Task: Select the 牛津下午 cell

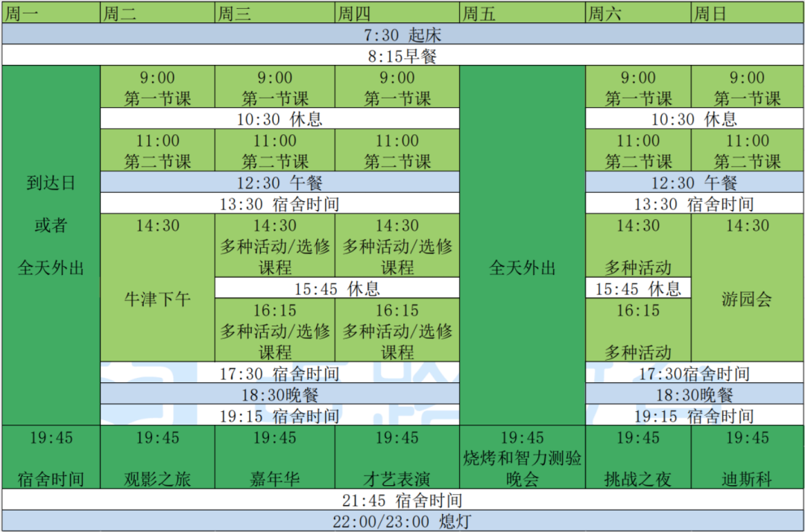Action: tap(157, 299)
